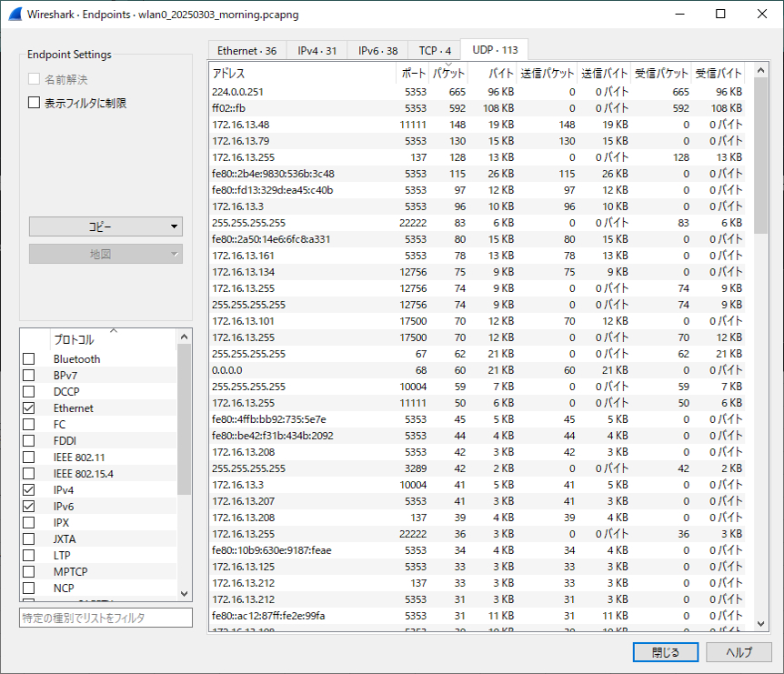Select the fe80::10b9:630e:9187:feae row

(477, 550)
